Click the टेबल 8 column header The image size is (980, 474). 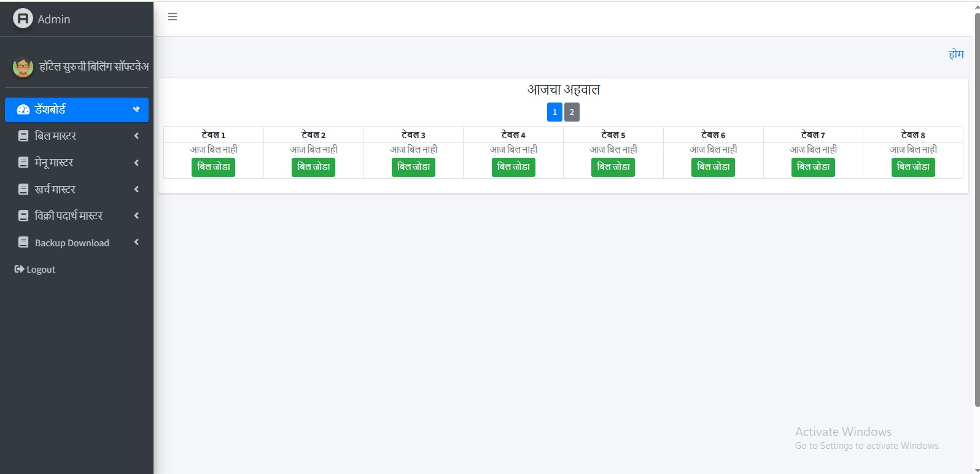[x=913, y=135]
